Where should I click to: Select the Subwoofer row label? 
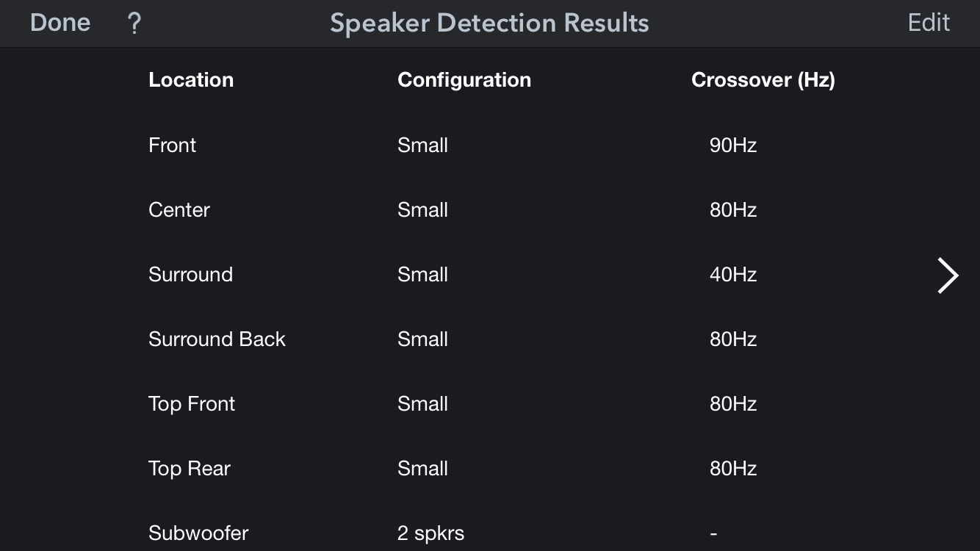(x=198, y=533)
